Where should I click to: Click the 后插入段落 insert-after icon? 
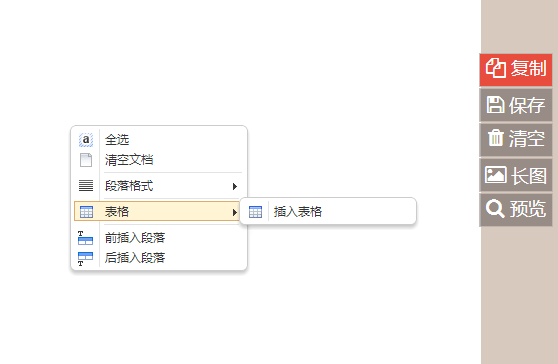tap(85, 259)
